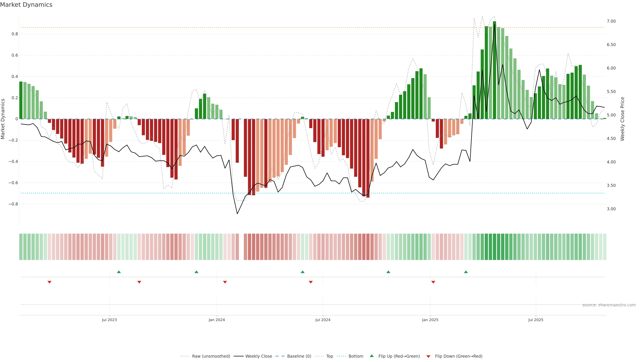Image resolution: width=644 pixels, height=362 pixels.
Task: Click the rightmost green flip-up triangle marker
Action: click(x=466, y=272)
